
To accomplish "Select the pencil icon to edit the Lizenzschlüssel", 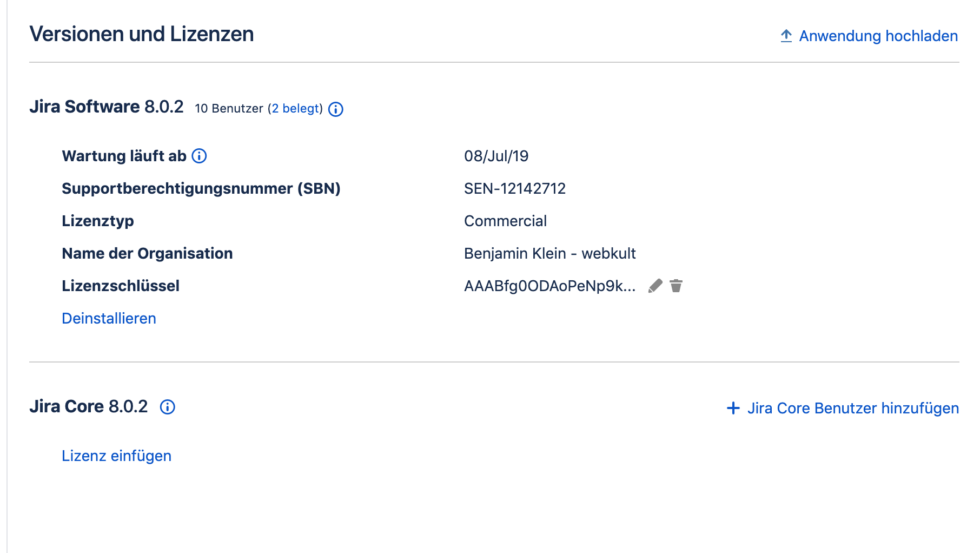I will point(655,286).
